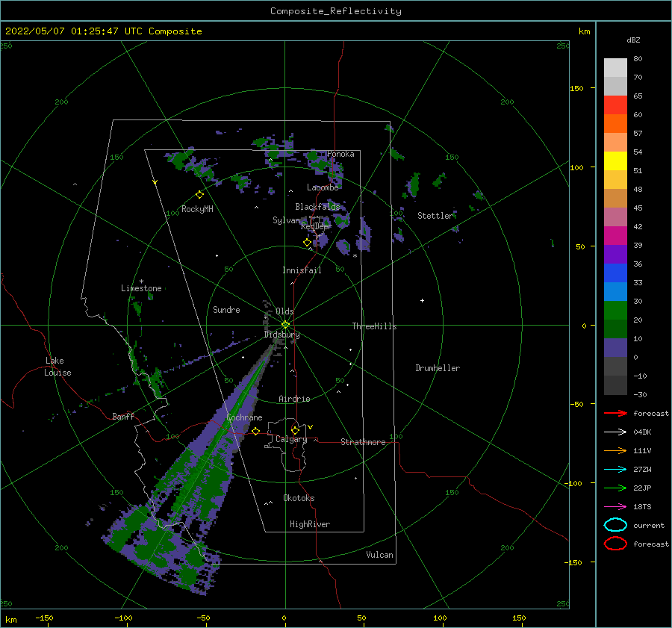This screenshot has height=628, width=672.
Task: Select the magenta 39-42 dBZ swatch
Action: click(615, 236)
